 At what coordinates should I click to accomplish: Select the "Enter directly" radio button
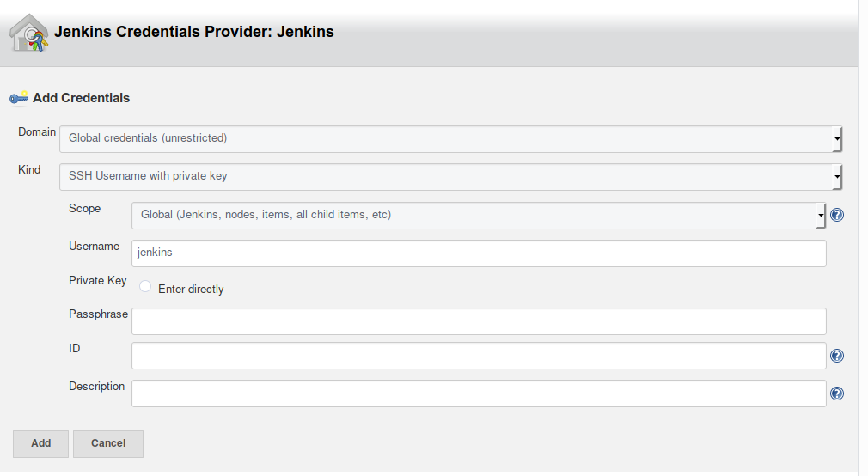(145, 287)
